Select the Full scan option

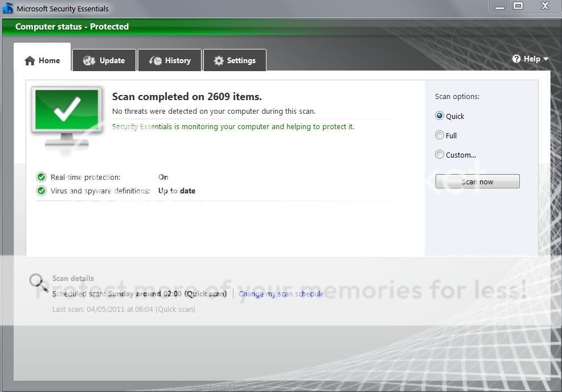(440, 135)
